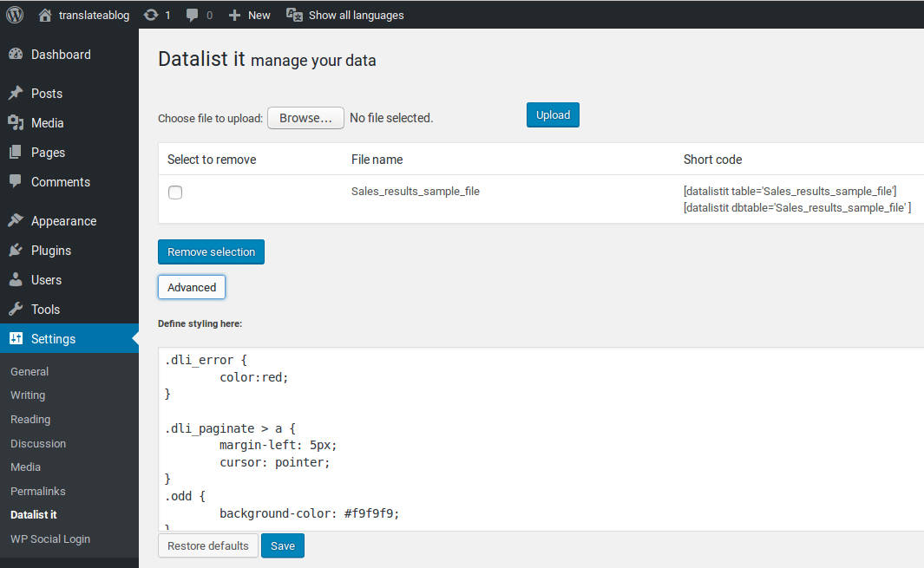This screenshot has height=568, width=924.
Task: Open the comments bubble icon in admin bar
Action: [192, 15]
